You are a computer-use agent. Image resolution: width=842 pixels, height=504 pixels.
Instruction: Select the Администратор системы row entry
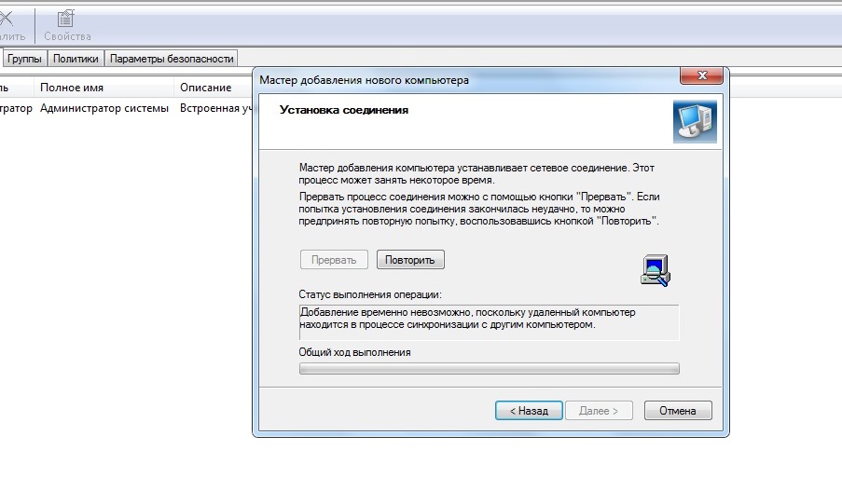tap(104, 108)
